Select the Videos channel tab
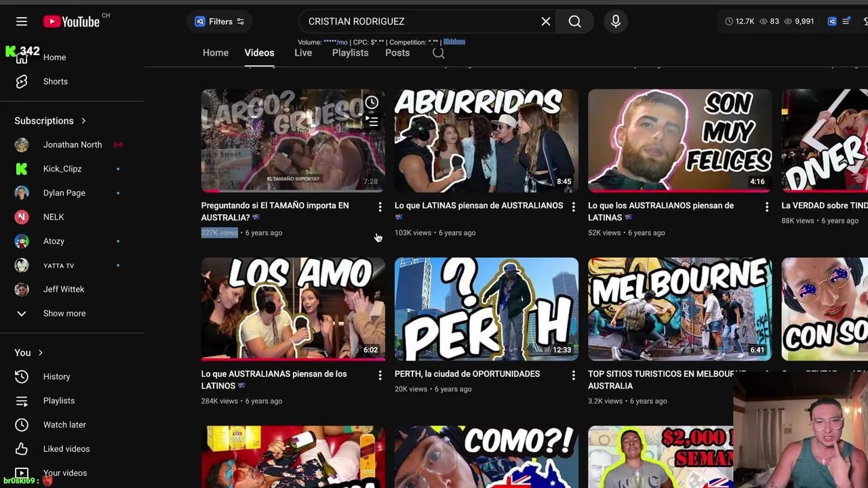 [260, 53]
